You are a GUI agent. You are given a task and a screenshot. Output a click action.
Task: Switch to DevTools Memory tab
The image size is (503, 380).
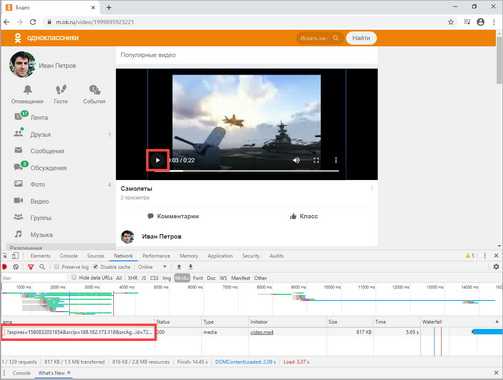[x=189, y=256]
